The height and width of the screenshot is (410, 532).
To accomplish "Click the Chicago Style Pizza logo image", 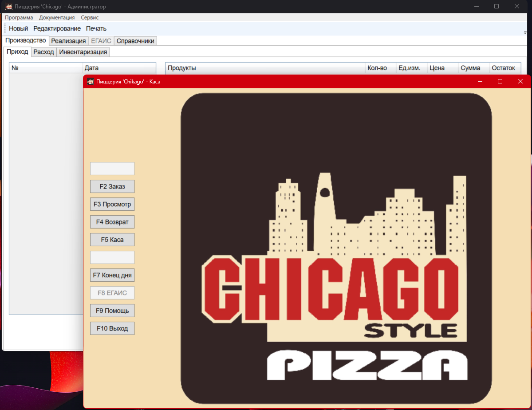I will coord(336,248).
